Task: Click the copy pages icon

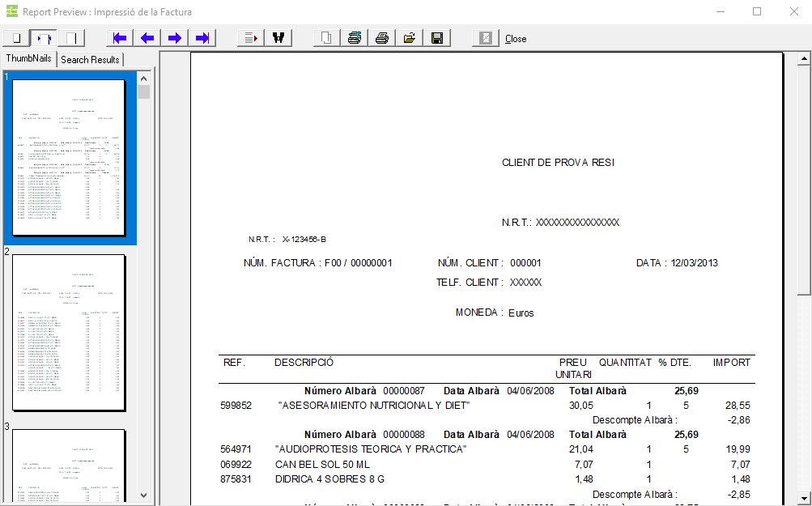Action: [327, 38]
